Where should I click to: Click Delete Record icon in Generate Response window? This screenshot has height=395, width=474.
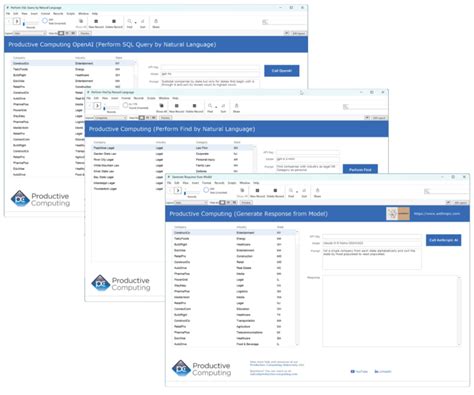pyautogui.click(x=275, y=190)
